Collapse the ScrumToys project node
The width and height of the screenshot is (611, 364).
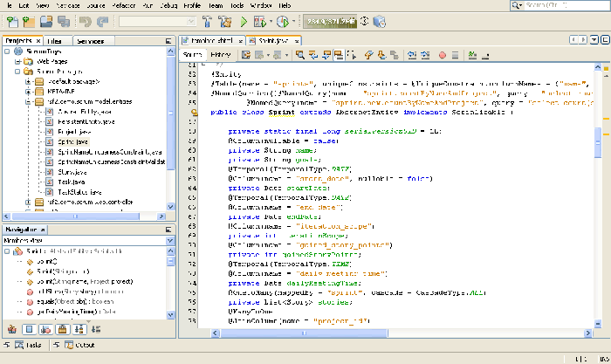[x=7, y=52]
